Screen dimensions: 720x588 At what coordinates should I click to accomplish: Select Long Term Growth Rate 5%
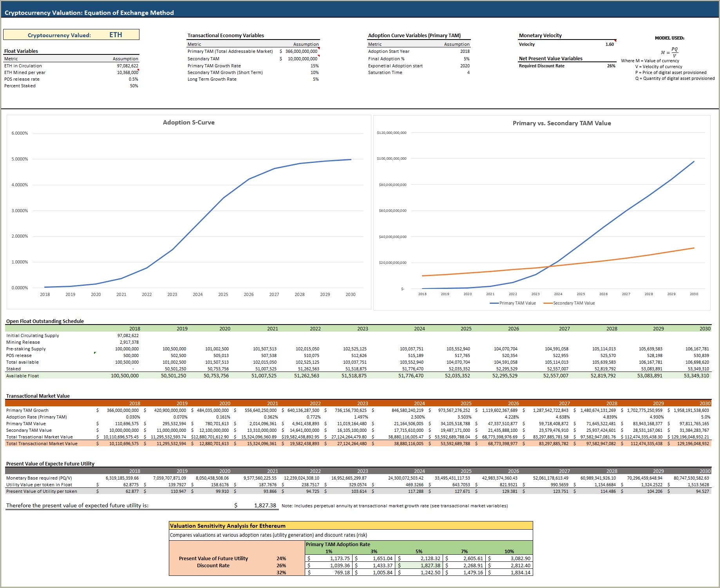pyautogui.click(x=316, y=79)
